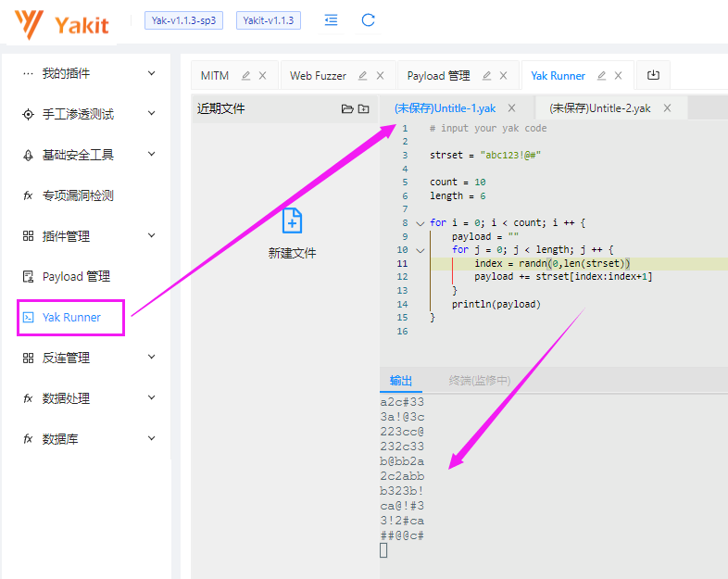Screen dimensions: 728x579
Task: Fold the outer for loop at line 8
Action: click(x=420, y=223)
